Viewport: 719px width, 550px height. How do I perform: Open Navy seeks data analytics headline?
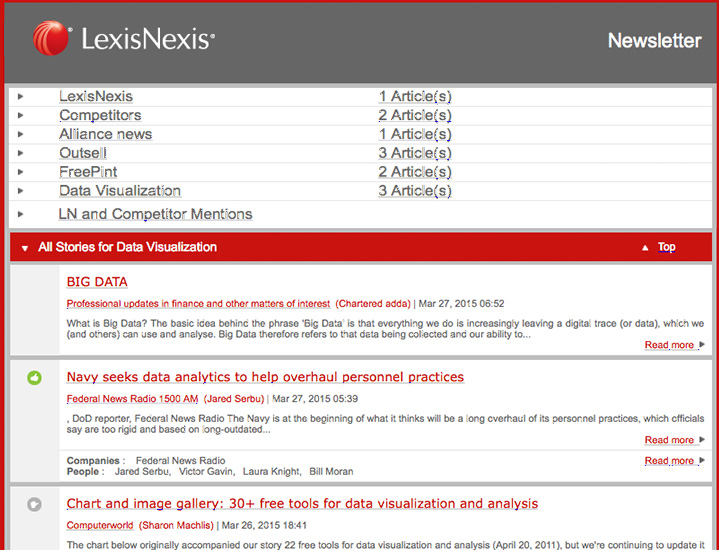pos(265,377)
